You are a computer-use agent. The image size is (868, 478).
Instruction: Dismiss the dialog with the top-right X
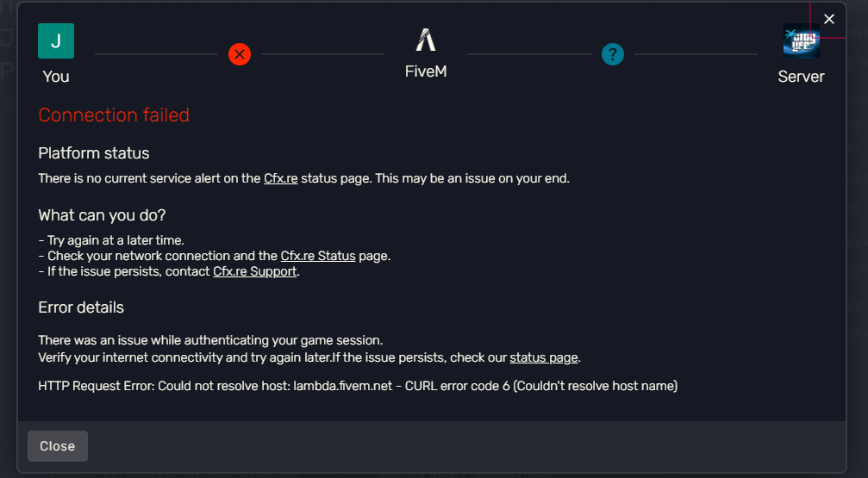tap(829, 19)
